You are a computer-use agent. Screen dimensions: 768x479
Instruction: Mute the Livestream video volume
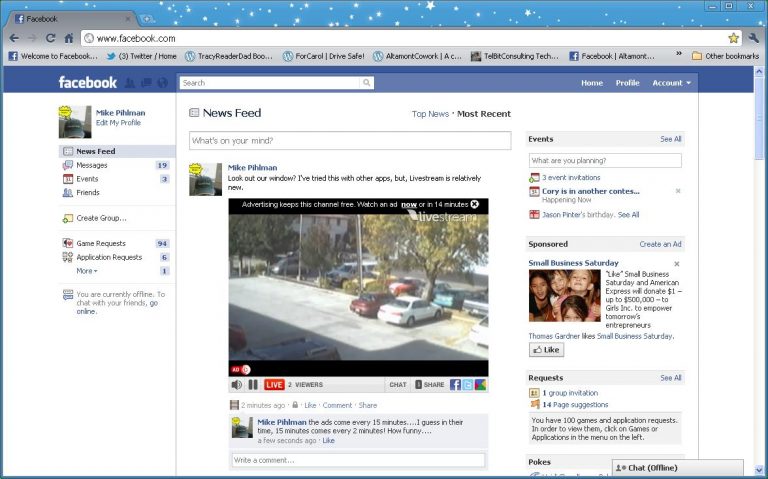[237, 384]
